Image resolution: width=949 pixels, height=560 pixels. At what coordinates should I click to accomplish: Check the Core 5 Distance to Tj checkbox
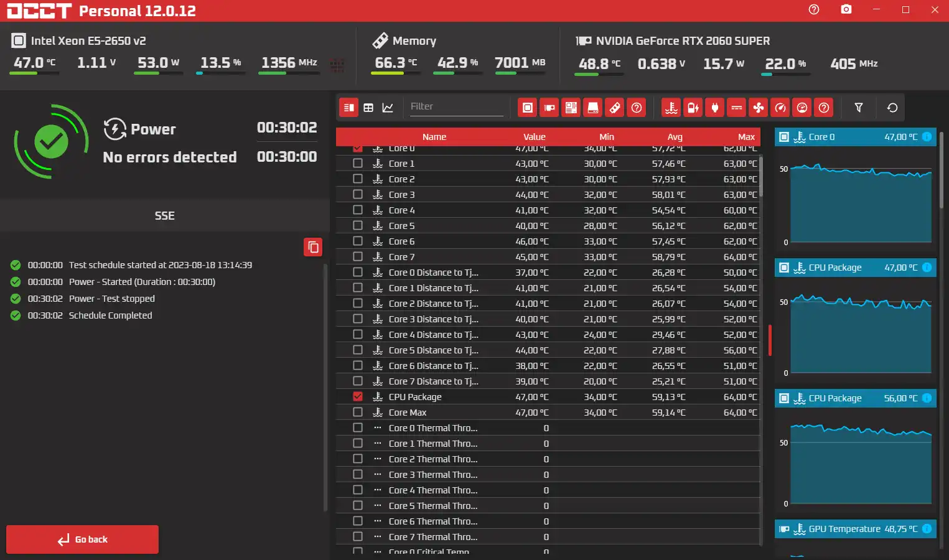[x=357, y=350]
